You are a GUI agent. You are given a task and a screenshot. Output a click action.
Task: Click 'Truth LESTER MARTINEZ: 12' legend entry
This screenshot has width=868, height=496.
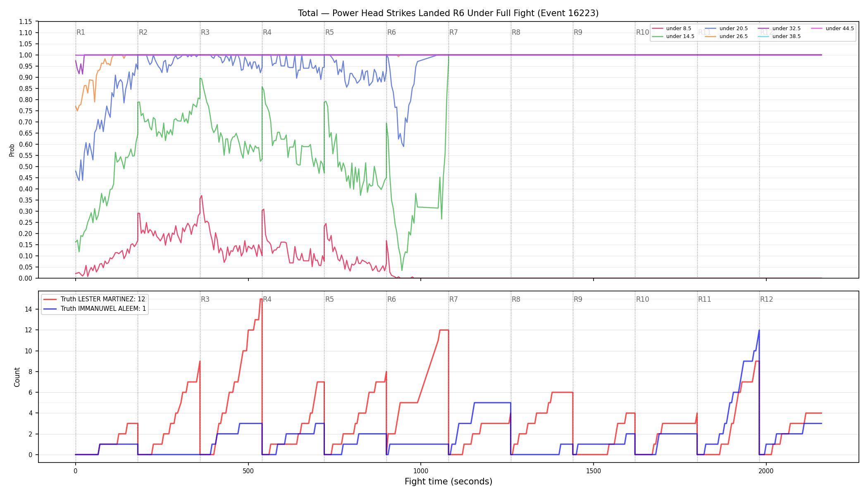click(103, 299)
